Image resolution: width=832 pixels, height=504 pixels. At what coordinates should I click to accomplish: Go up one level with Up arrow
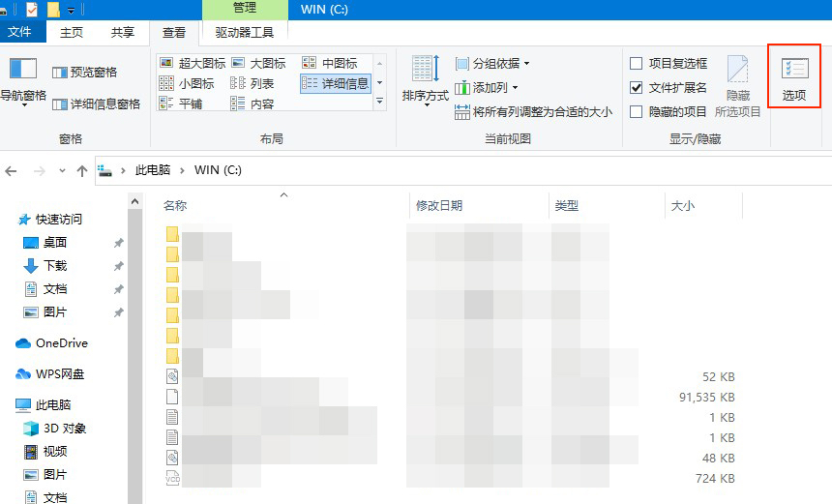(81, 171)
